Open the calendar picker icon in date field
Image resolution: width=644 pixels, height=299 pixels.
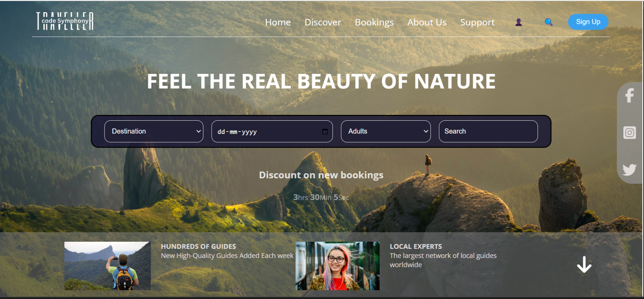click(325, 131)
